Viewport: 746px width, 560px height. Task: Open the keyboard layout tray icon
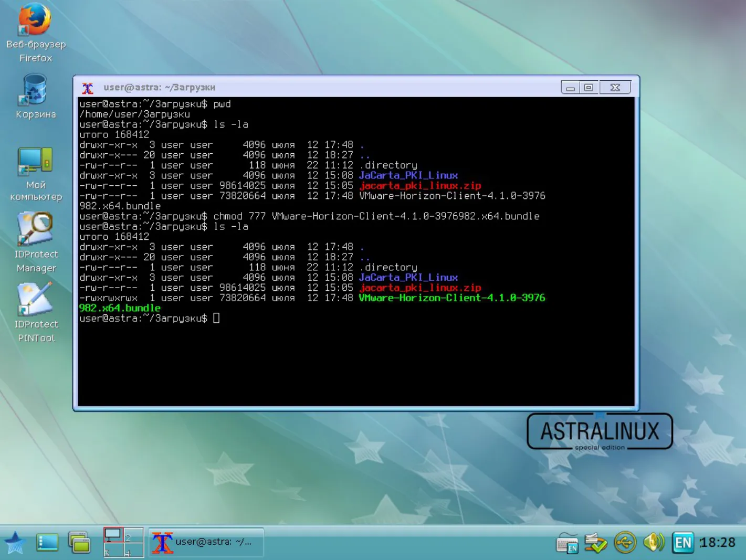567,543
